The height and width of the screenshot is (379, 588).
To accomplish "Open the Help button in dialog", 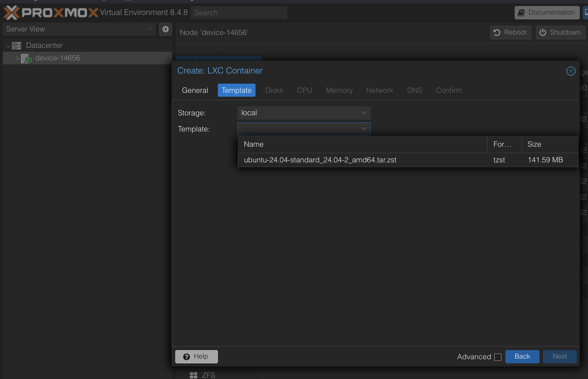I will 196,356.
